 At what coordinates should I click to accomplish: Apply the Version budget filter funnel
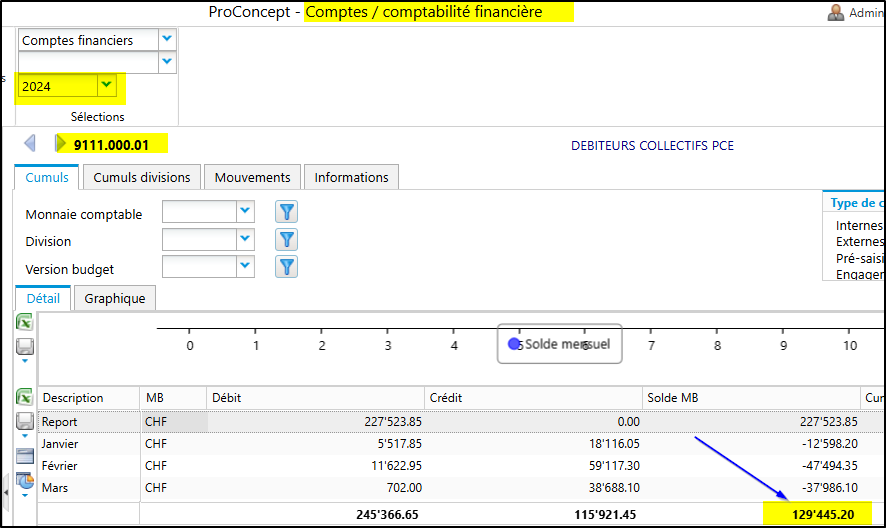point(286,267)
